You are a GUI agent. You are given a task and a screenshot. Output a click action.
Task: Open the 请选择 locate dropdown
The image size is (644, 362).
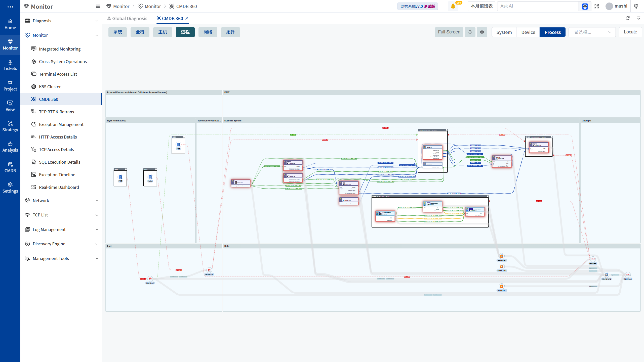(x=592, y=32)
